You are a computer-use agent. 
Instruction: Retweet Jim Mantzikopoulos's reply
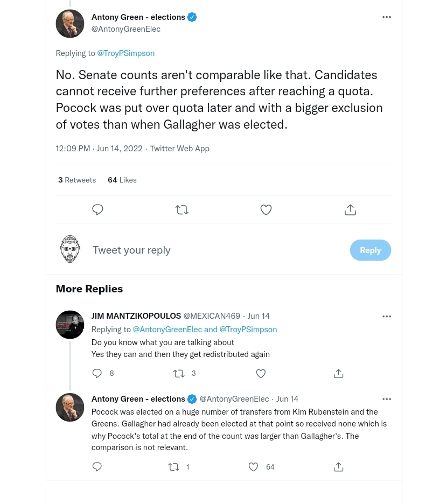pyautogui.click(x=179, y=373)
